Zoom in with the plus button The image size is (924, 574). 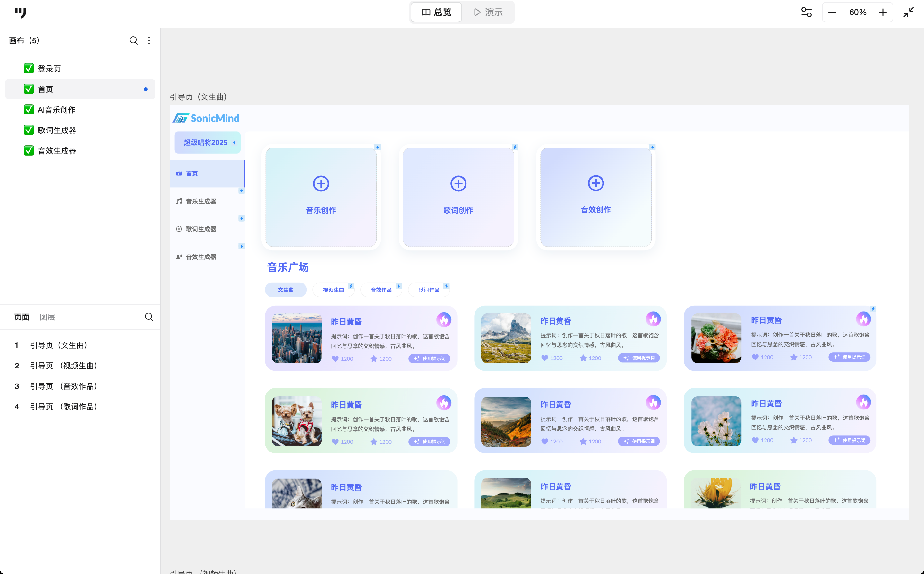[x=883, y=12]
